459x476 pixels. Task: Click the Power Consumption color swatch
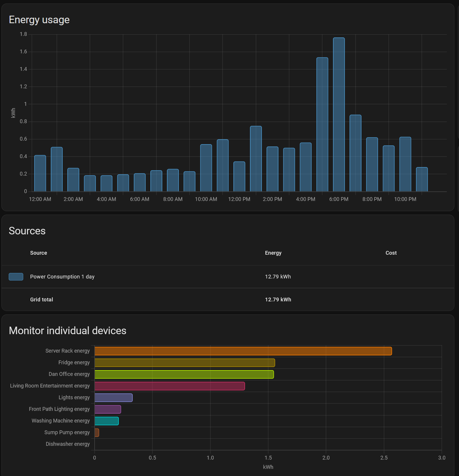tap(16, 277)
